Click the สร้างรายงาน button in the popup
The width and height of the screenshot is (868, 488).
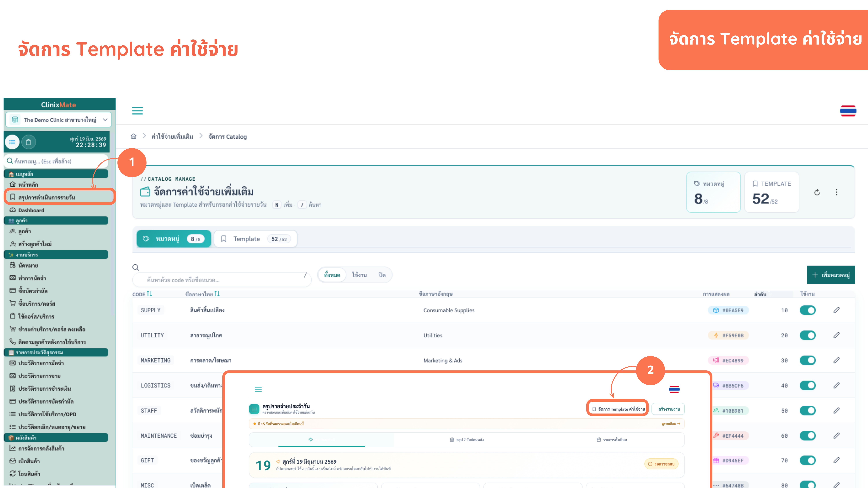(669, 409)
